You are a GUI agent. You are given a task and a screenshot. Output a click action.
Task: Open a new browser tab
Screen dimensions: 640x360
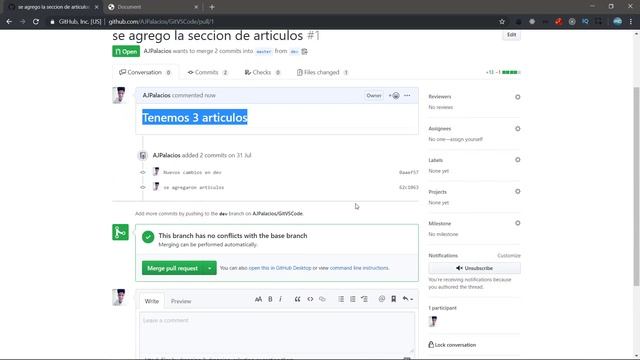tap(212, 7)
